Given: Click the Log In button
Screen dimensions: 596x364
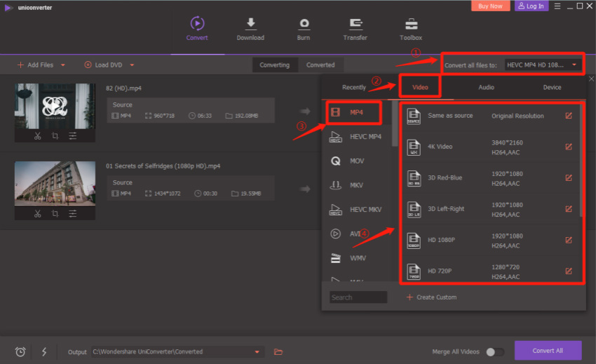Looking at the screenshot, I should (x=531, y=6).
